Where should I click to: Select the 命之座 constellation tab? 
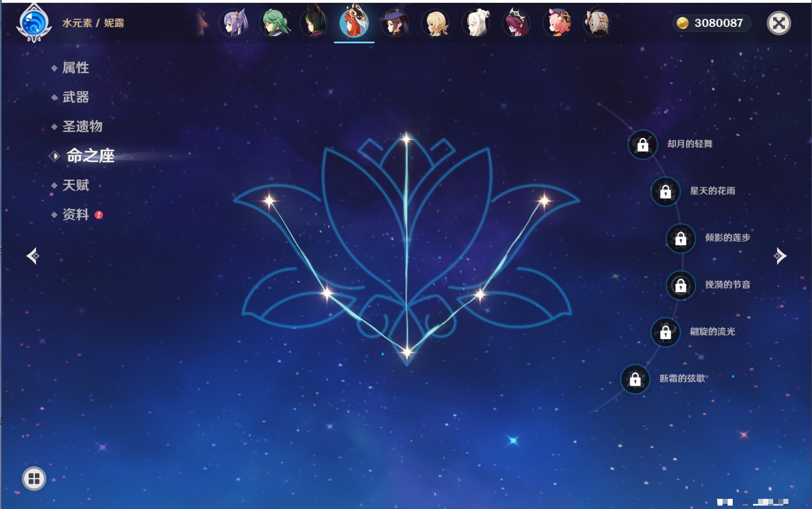coord(90,156)
